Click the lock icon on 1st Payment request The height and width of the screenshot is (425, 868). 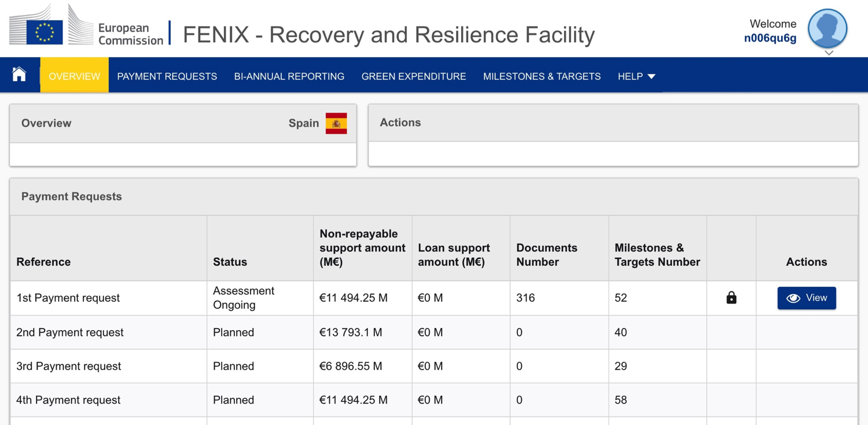731,298
